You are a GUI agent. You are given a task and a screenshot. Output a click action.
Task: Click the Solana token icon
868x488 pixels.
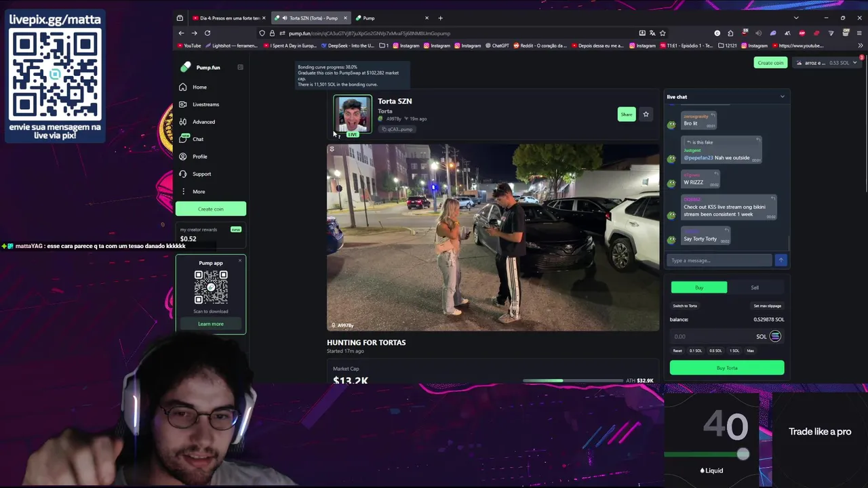tap(775, 336)
